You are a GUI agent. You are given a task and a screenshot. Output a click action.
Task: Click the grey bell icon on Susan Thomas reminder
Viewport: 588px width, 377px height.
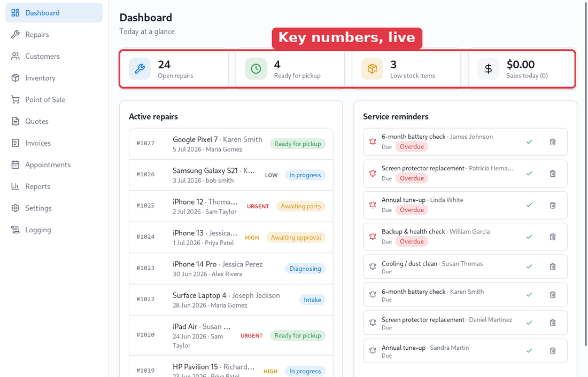(373, 267)
